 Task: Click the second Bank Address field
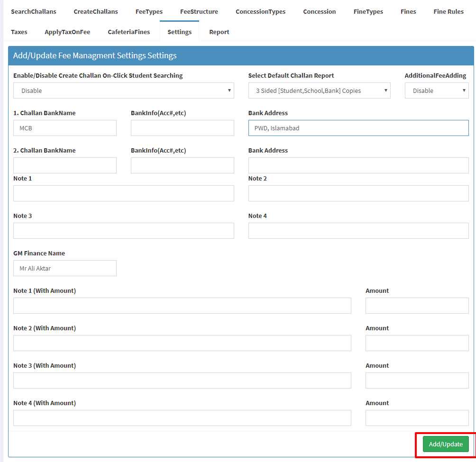click(358, 165)
